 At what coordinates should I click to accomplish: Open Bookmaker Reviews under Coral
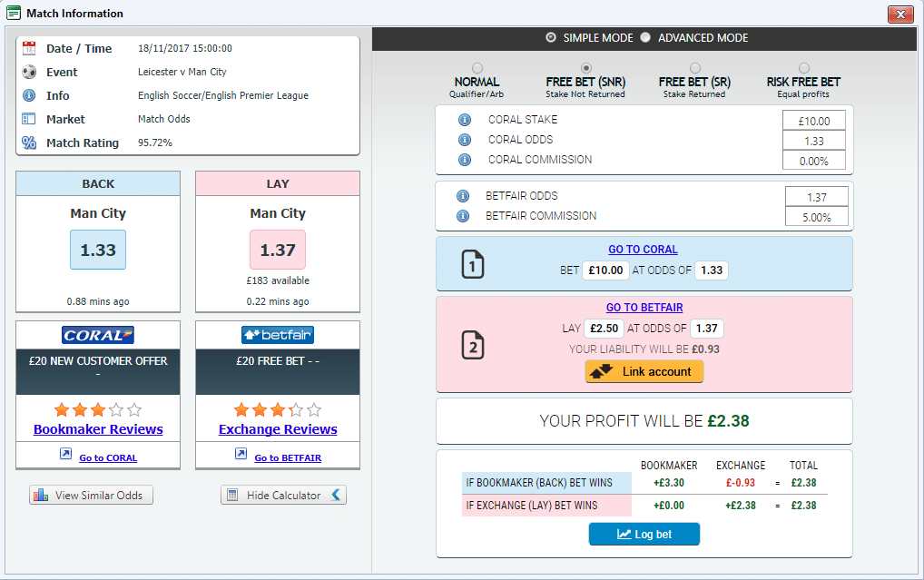click(x=97, y=428)
